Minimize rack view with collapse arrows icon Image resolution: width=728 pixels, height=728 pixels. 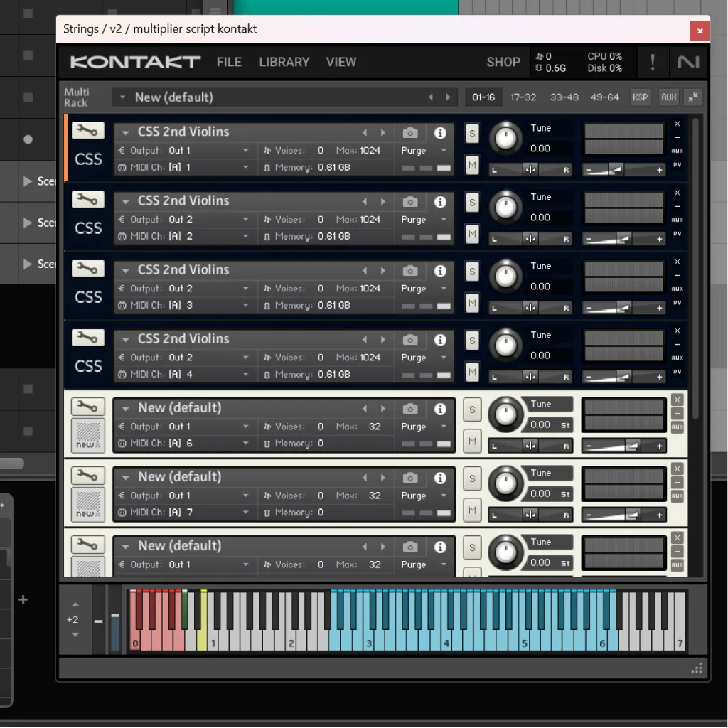[x=693, y=97]
